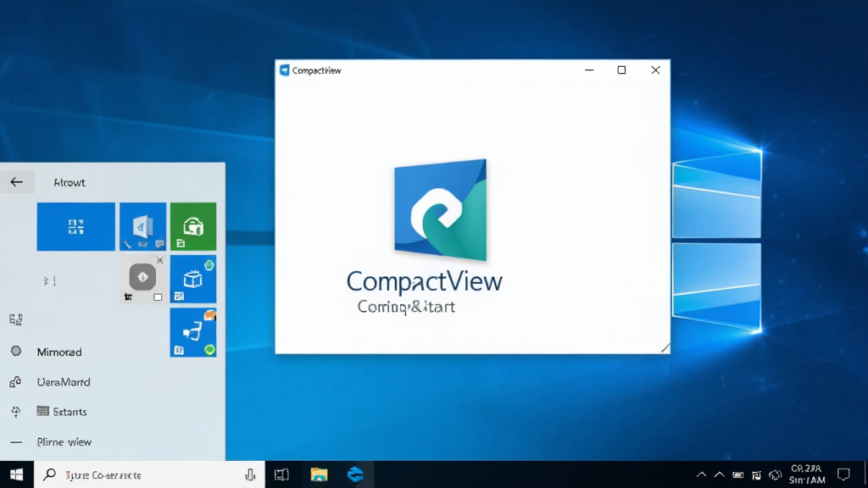This screenshot has width=868, height=488.
Task: Click the circle icon beside Mimorad
Action: click(16, 351)
